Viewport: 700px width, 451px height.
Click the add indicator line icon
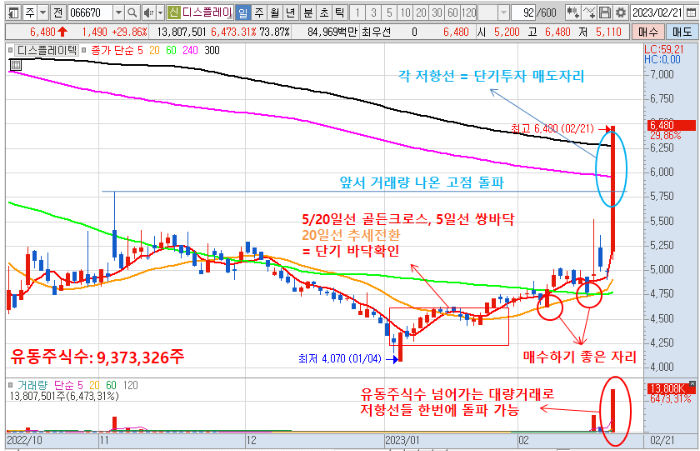click(x=589, y=13)
